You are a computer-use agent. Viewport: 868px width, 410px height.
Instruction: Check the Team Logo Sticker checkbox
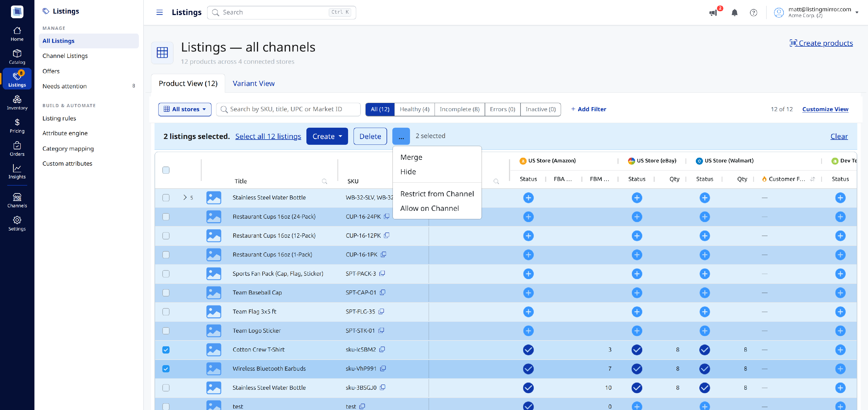tap(166, 330)
